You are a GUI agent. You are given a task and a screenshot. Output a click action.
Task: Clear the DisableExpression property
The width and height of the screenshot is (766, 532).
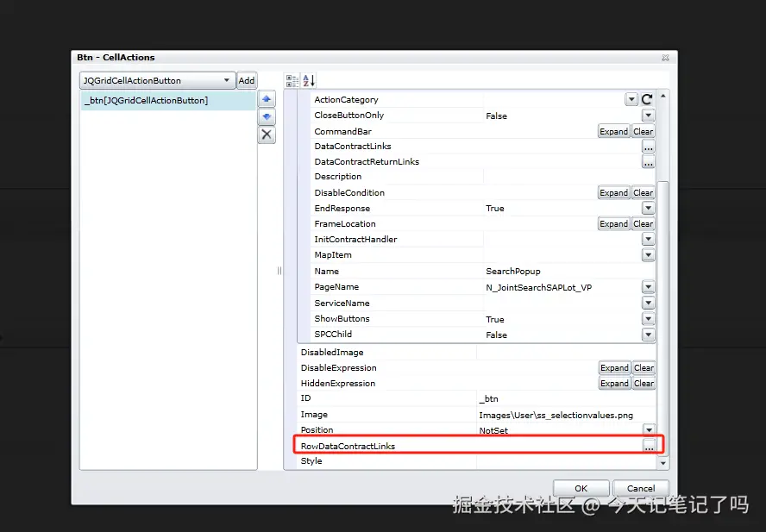[644, 368]
